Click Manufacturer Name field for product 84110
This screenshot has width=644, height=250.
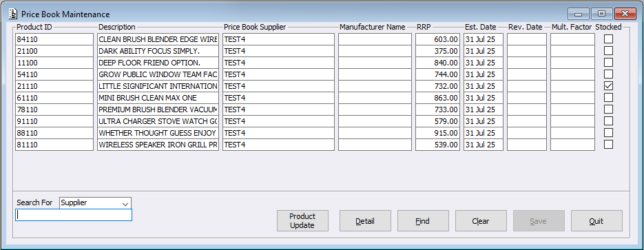(375, 39)
